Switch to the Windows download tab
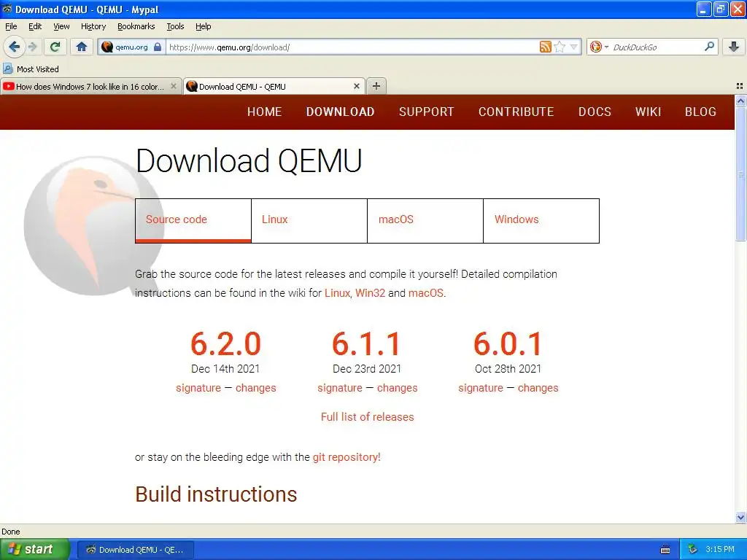 (541, 220)
